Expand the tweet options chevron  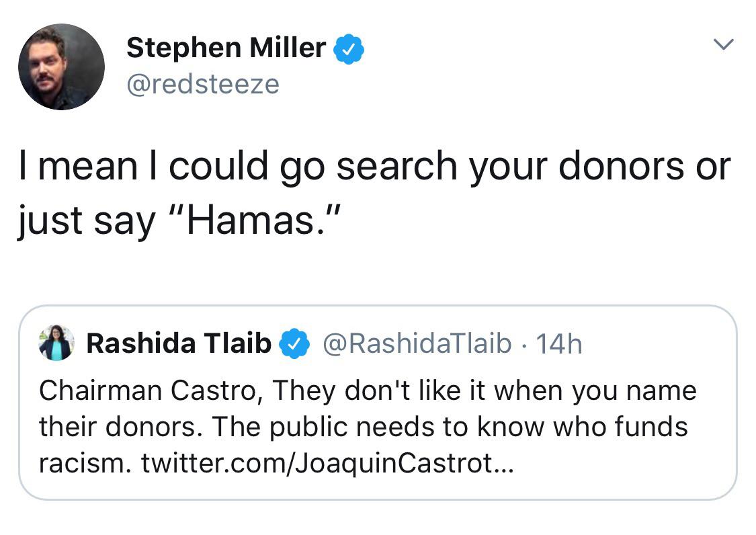723,44
